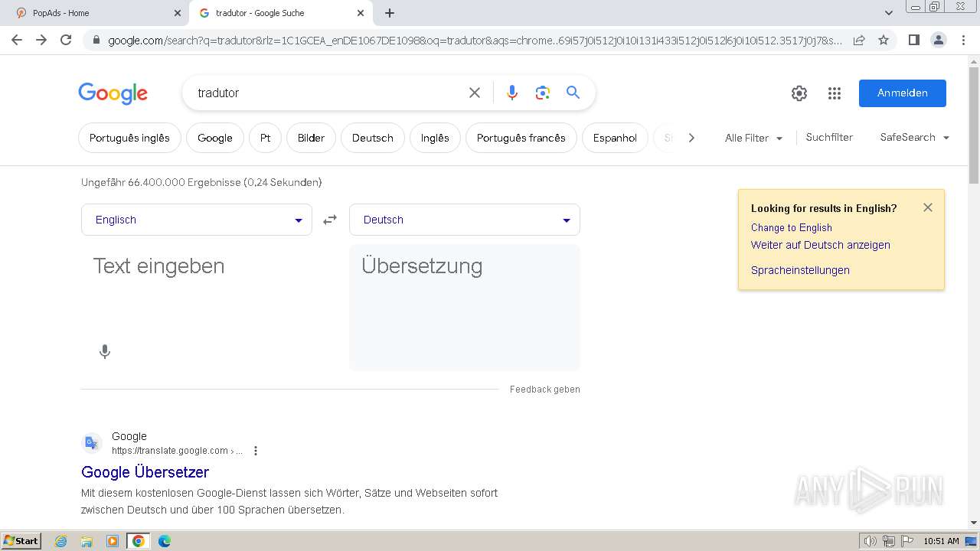980x551 pixels.
Task: Switch to the PopAds - Home tab
Action: click(x=96, y=13)
